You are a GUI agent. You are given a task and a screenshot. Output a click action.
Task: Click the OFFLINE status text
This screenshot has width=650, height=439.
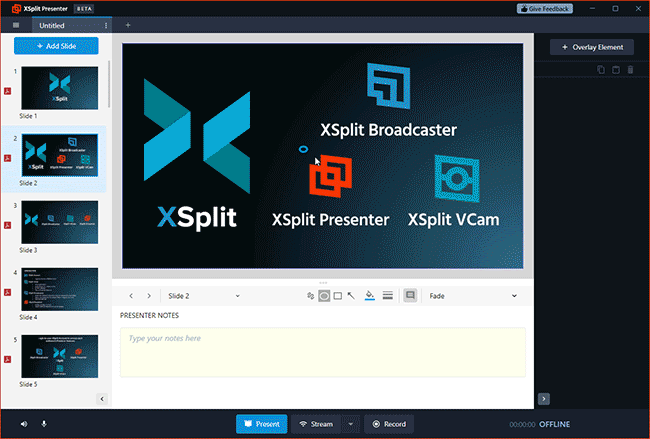[x=554, y=424]
